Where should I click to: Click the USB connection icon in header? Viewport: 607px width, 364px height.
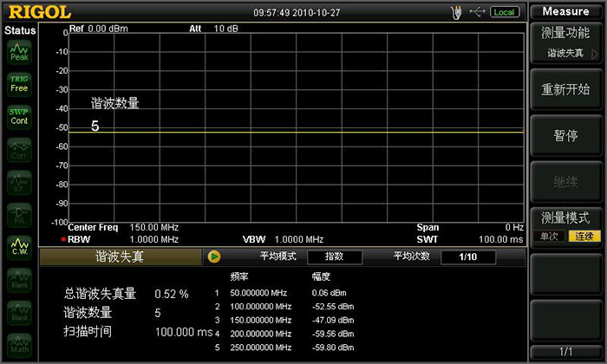point(477,12)
